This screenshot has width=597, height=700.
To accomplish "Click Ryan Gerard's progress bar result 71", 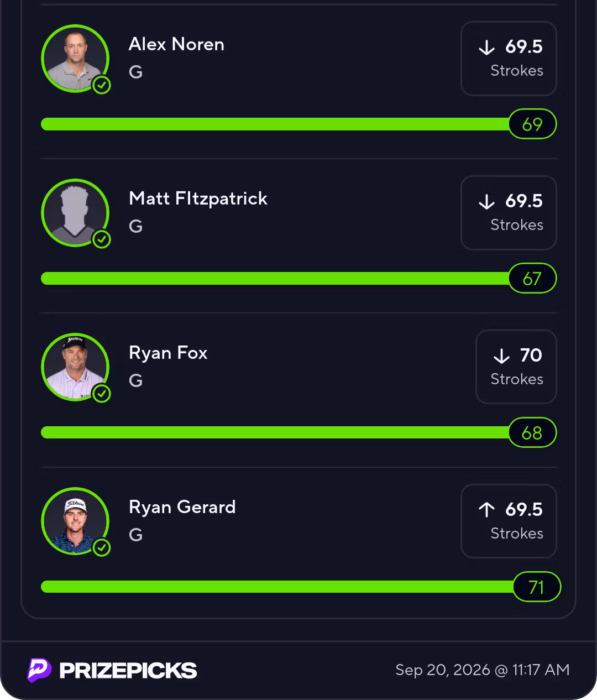I will point(537,587).
